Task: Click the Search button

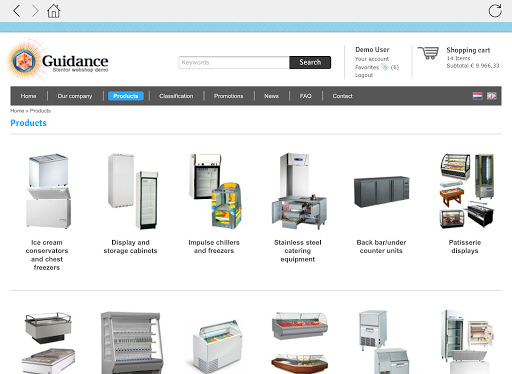Action: pos(310,62)
